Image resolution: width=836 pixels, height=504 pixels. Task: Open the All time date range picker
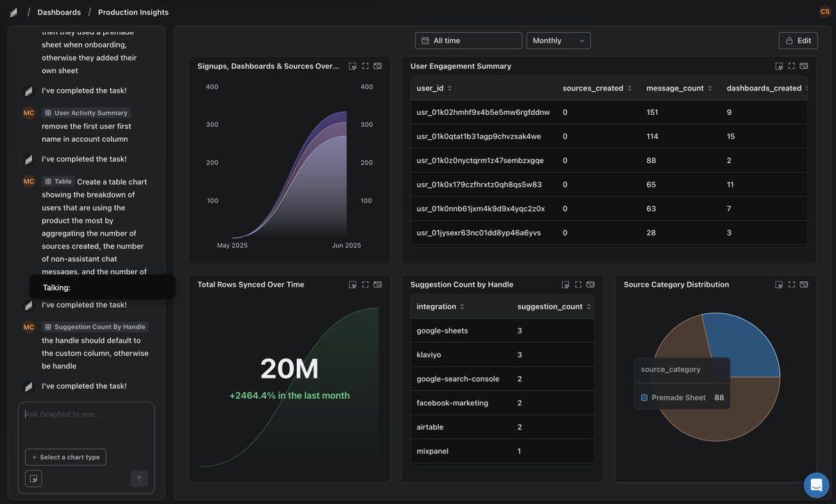(468, 40)
